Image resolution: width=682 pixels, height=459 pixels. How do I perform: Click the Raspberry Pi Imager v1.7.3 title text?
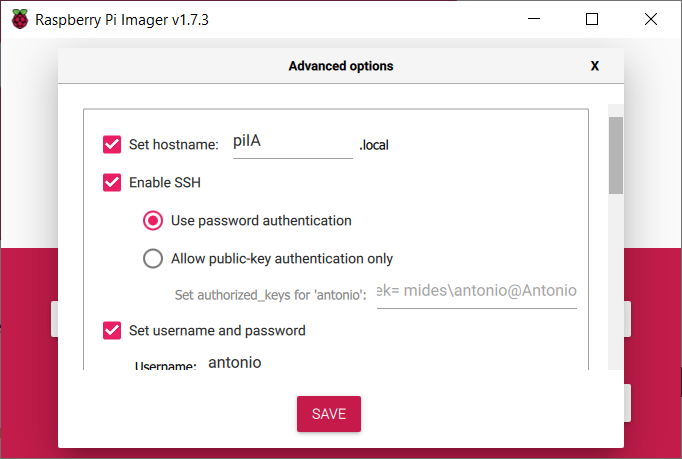point(122,19)
